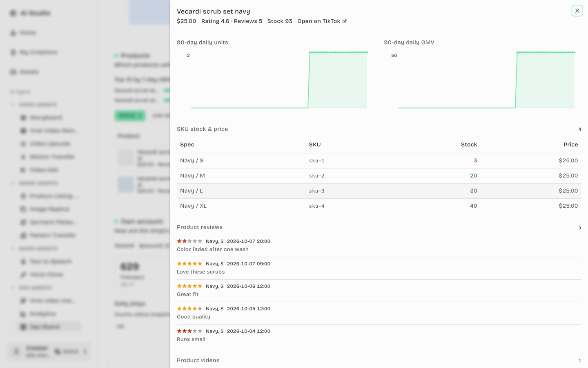The image size is (588, 368).
Task: Click the four-star rating on Good quality review
Action: [189, 309]
